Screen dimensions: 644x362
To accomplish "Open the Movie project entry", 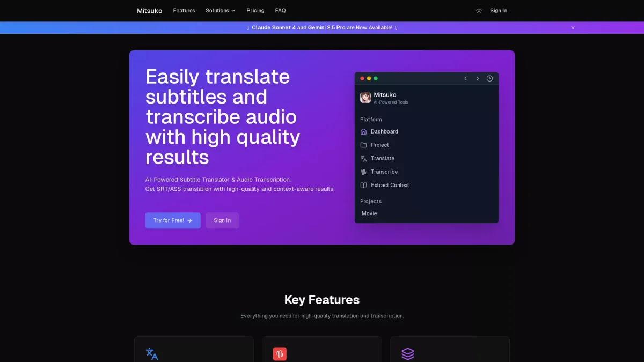I will tap(369, 213).
